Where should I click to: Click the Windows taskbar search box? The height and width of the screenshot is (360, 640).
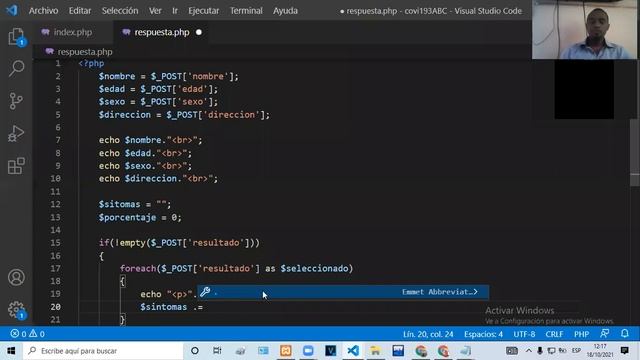coord(103,351)
